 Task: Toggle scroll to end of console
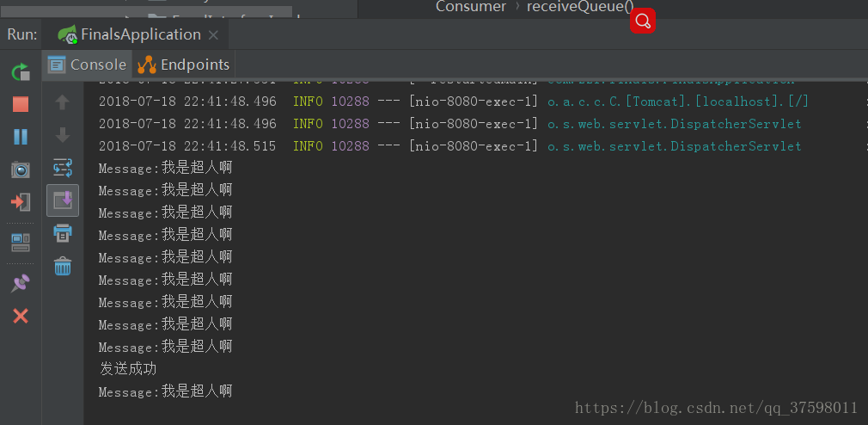63,200
